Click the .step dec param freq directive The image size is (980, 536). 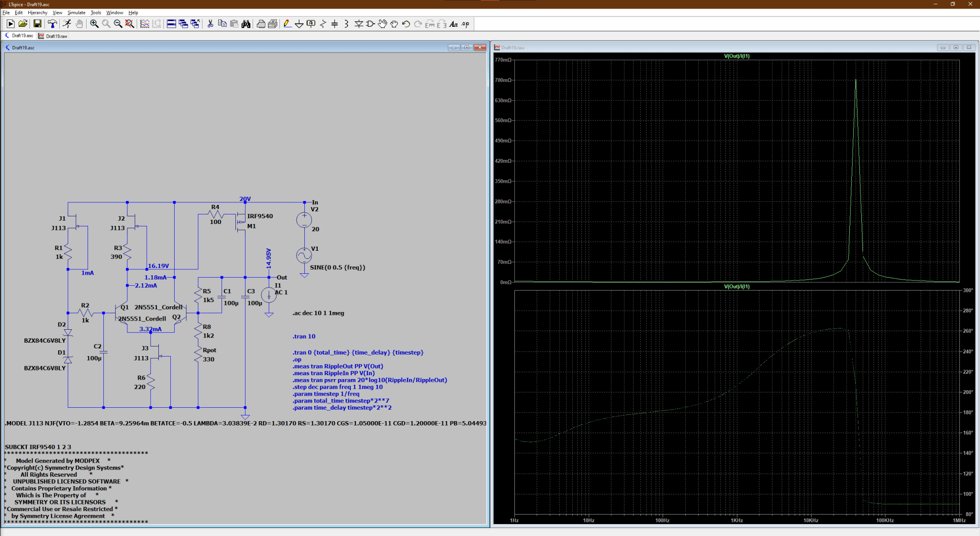coord(338,387)
